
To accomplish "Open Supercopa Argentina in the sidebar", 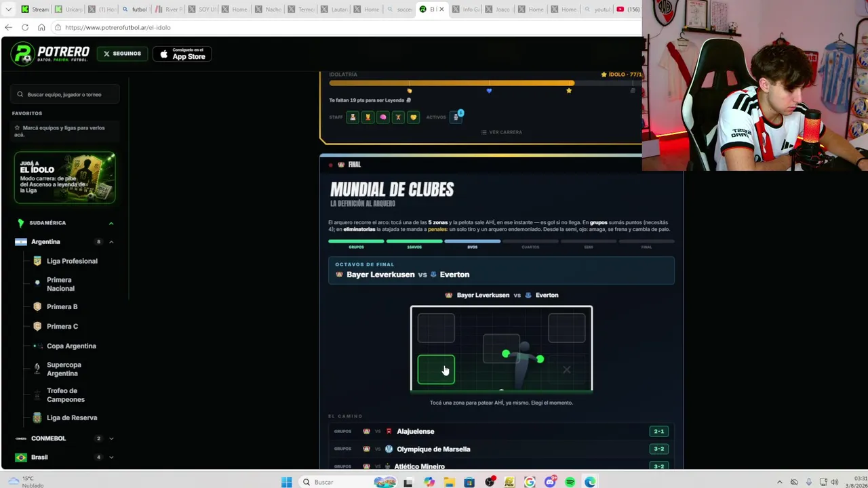I will [x=64, y=369].
